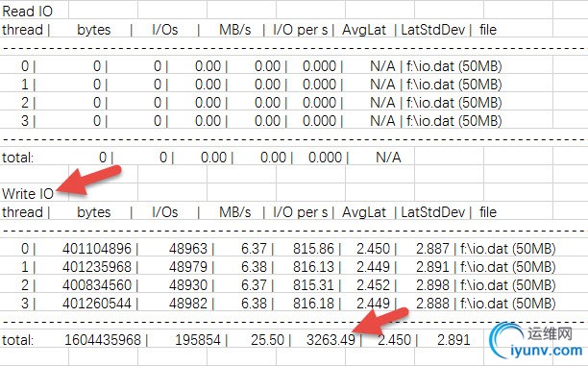Click the "LatStdDev" header under Read IO
This screenshot has width=588, height=366.
433,30
